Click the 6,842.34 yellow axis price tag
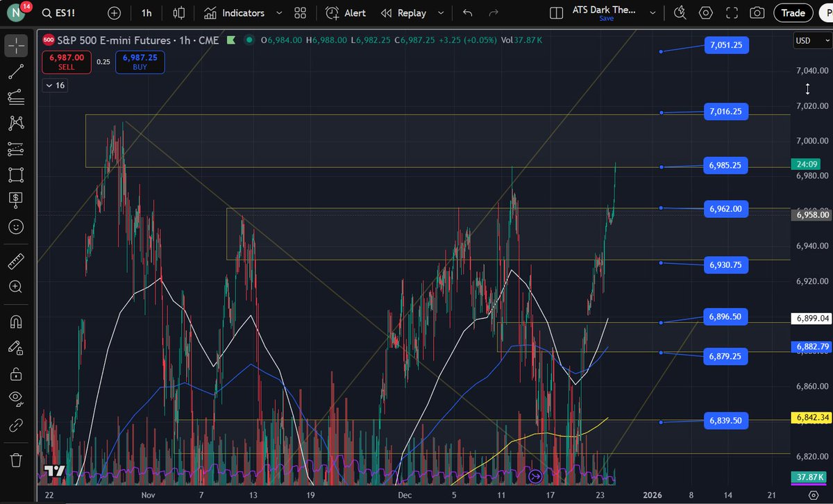This screenshot has width=833, height=504. [811, 417]
